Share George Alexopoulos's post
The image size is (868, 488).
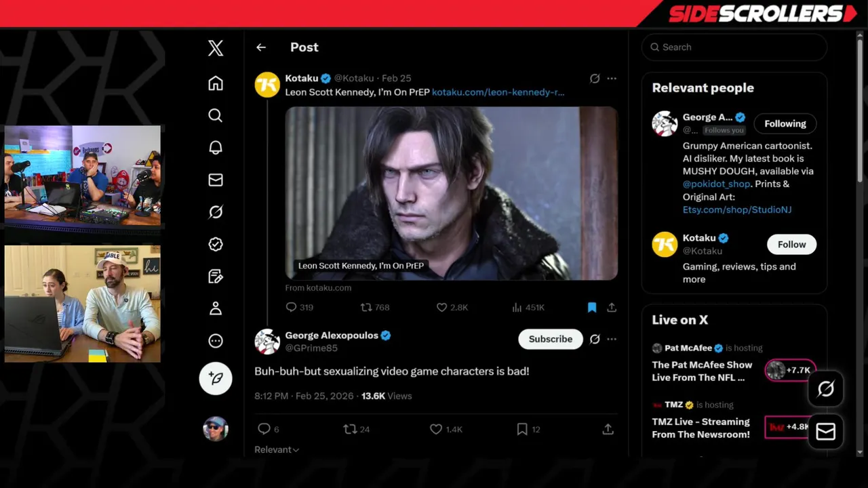[x=608, y=429]
